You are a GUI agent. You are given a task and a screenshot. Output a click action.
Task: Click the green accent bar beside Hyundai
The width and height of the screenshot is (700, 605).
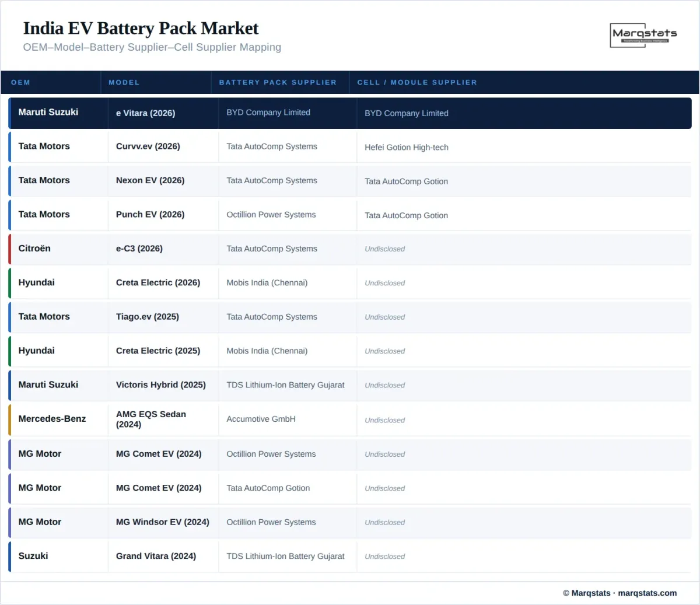(9, 282)
